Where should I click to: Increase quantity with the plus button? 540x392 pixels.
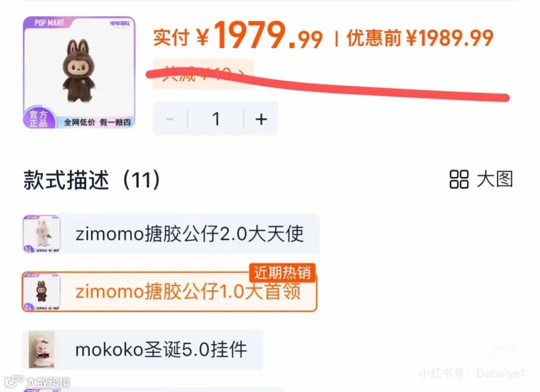point(261,119)
